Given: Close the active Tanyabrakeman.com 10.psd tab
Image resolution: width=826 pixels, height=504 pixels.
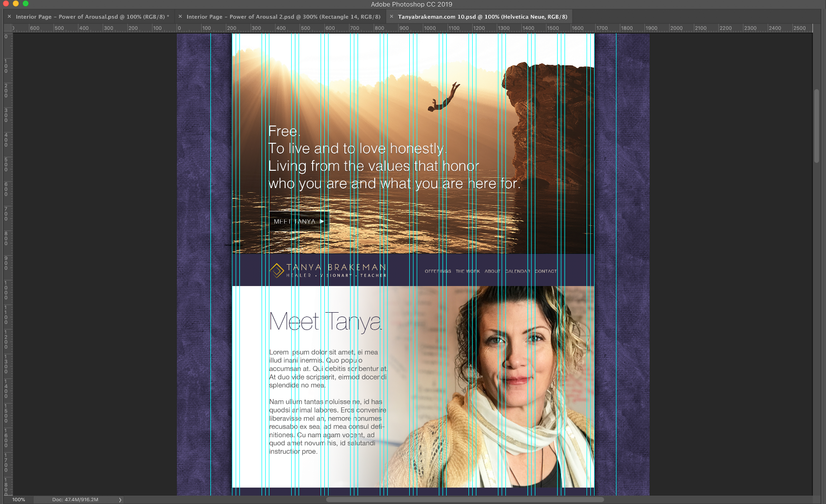Looking at the screenshot, I should point(392,16).
